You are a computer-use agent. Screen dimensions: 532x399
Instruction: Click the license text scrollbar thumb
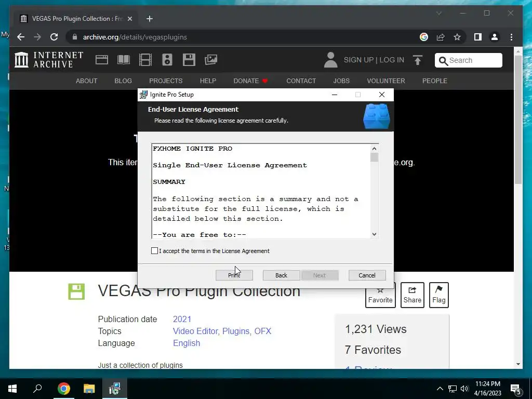[374, 157]
